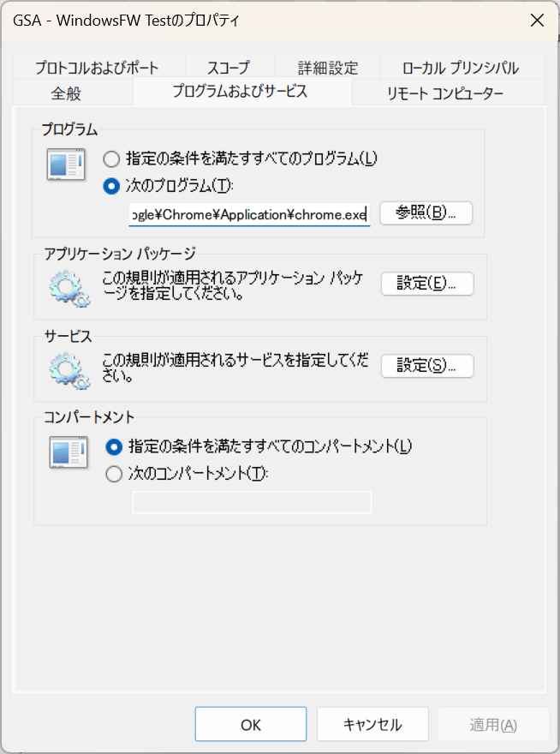Click the program window icon in プログラム section

click(66, 165)
